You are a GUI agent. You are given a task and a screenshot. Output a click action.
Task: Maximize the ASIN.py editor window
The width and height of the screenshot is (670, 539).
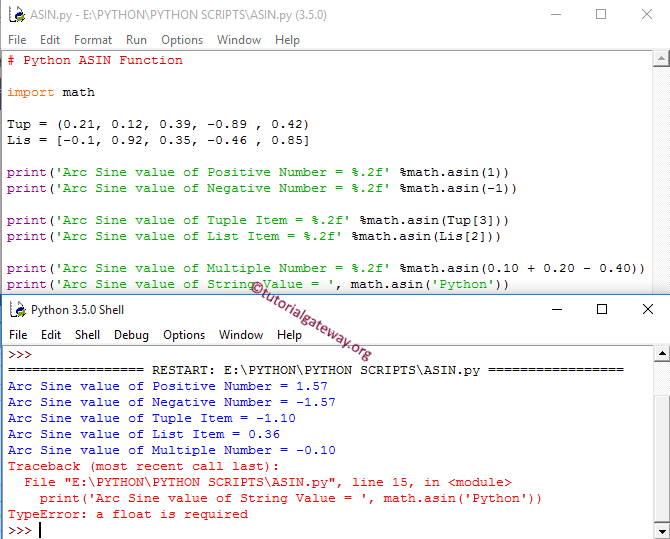point(601,15)
